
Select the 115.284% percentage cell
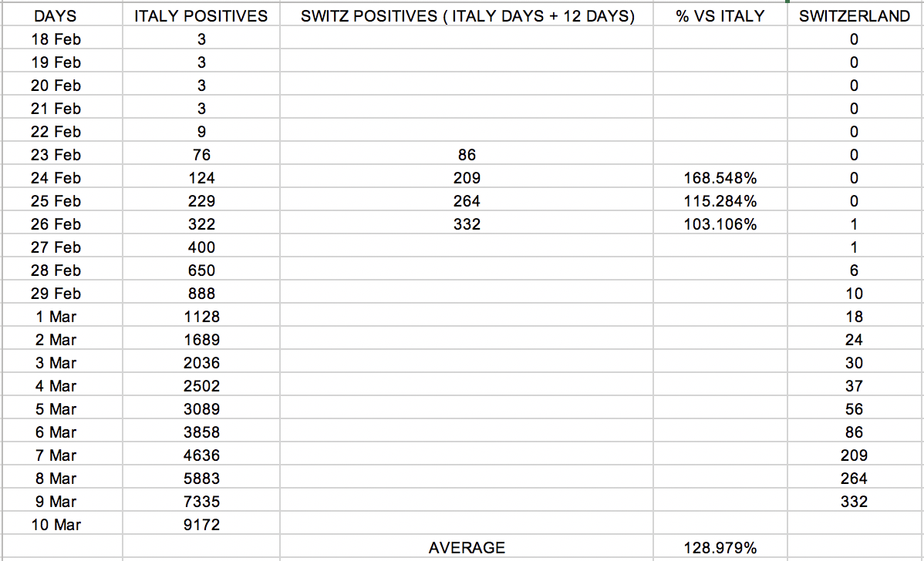point(720,201)
